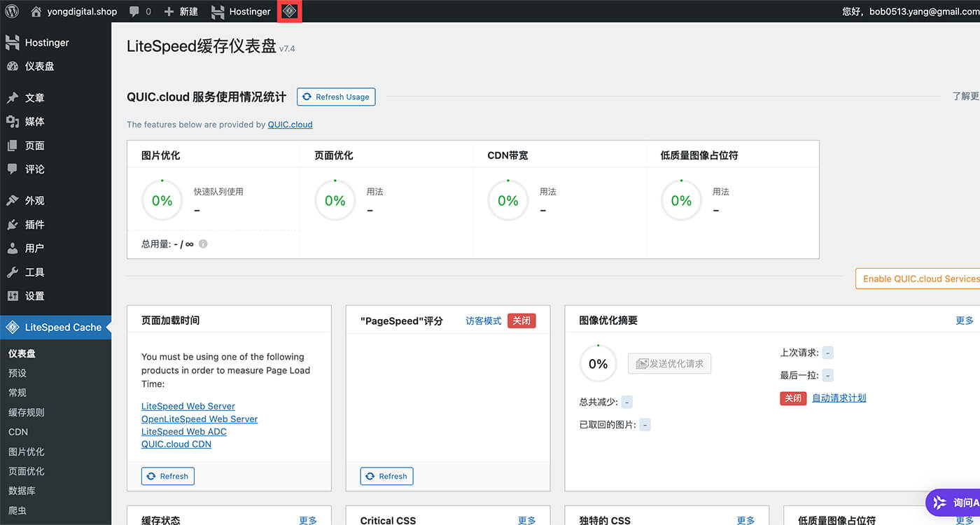Refresh the 页面加载时间 panel
This screenshot has width=980, height=525.
click(168, 476)
